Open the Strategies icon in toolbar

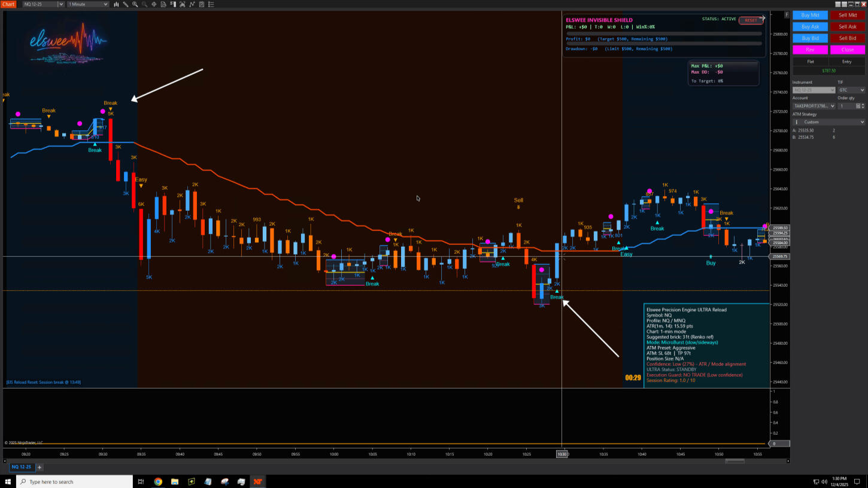pos(192,4)
